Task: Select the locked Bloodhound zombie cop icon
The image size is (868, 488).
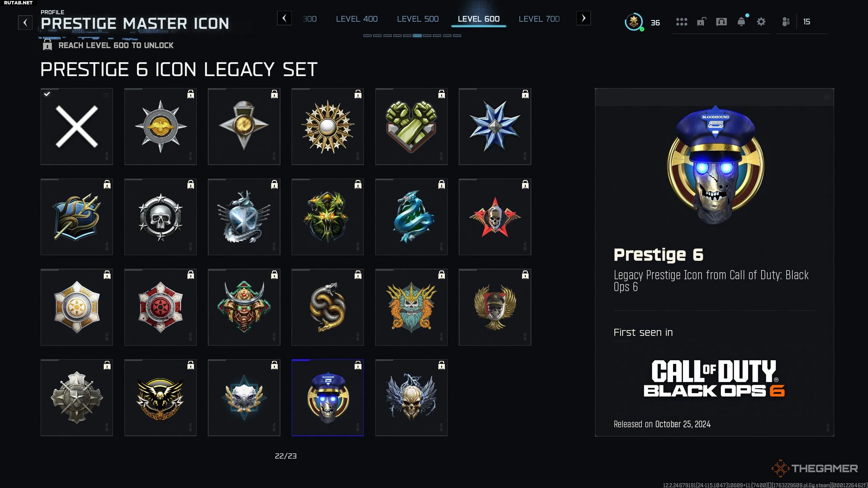Action: click(328, 398)
